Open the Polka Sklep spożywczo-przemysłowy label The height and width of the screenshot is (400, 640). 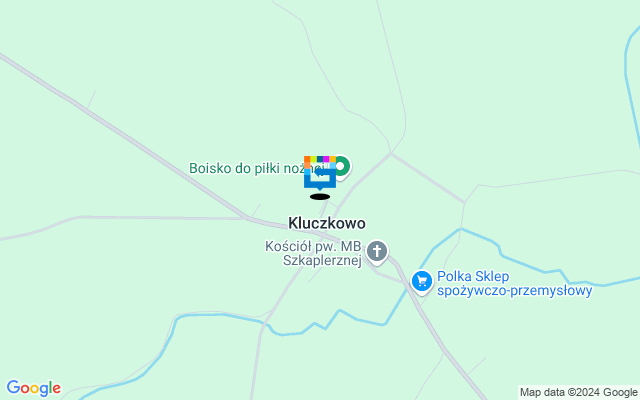tap(514, 284)
